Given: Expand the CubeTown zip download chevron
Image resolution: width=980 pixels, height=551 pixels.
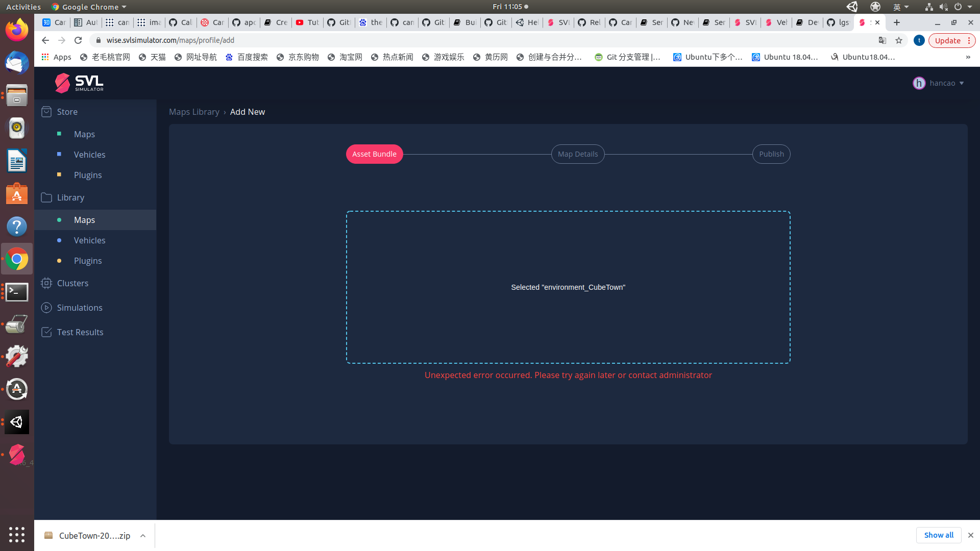Looking at the screenshot, I should pos(142,536).
